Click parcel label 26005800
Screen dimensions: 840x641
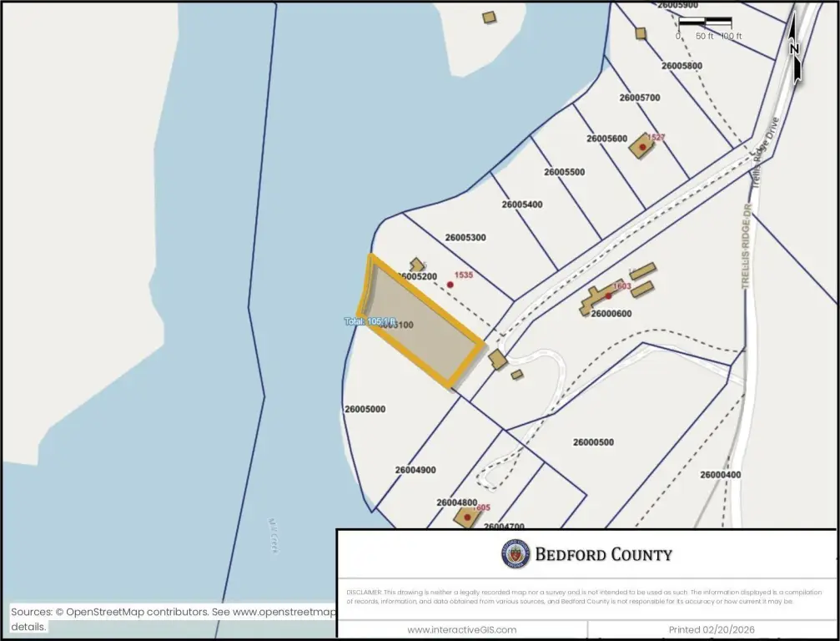coord(682,65)
